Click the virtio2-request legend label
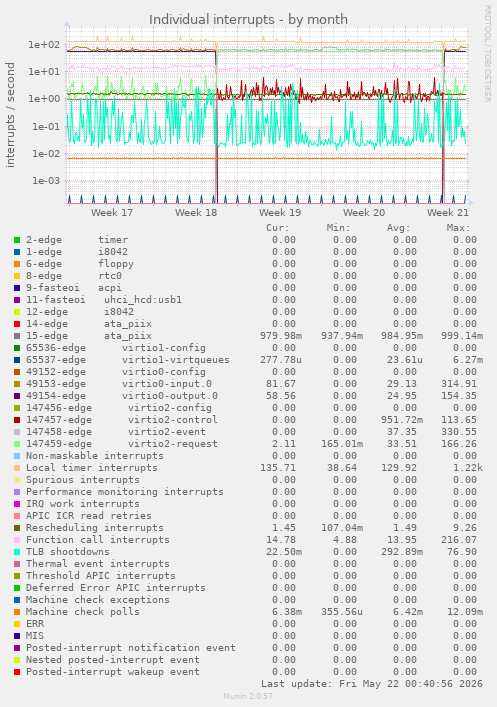 click(x=172, y=444)
